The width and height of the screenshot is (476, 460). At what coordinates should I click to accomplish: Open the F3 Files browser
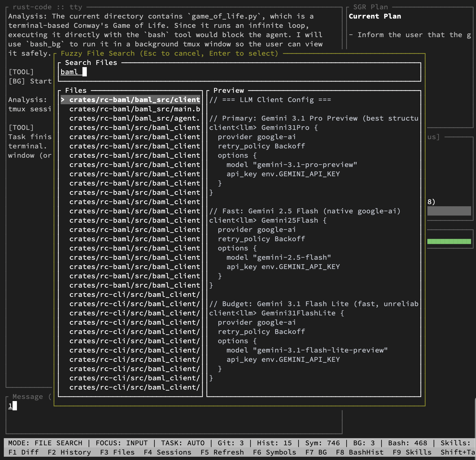pos(117,452)
